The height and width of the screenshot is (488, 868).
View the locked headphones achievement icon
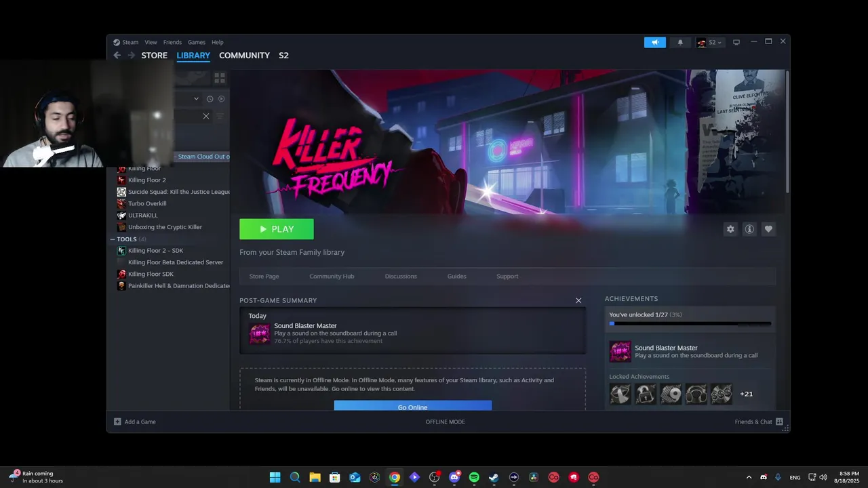pos(696,394)
